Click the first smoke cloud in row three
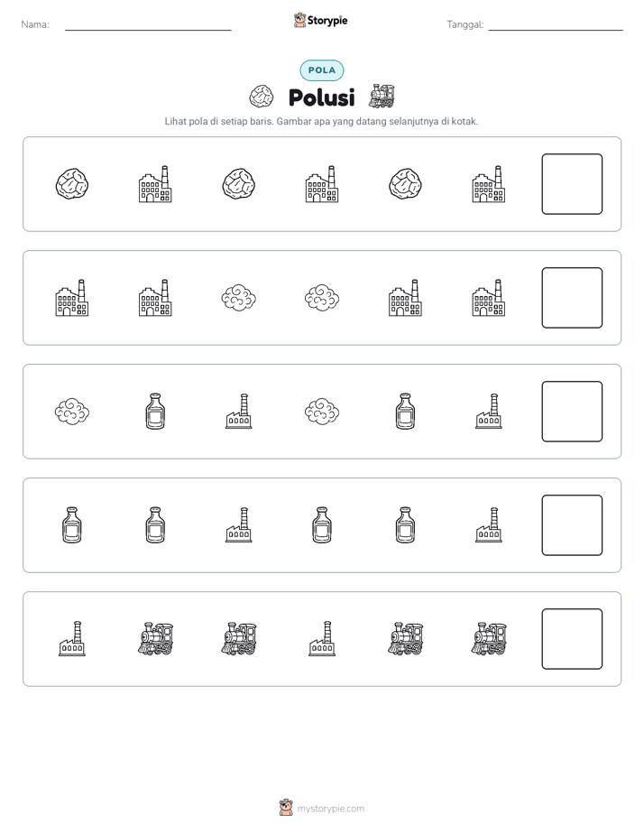The height and width of the screenshot is (834, 644). coord(72,412)
